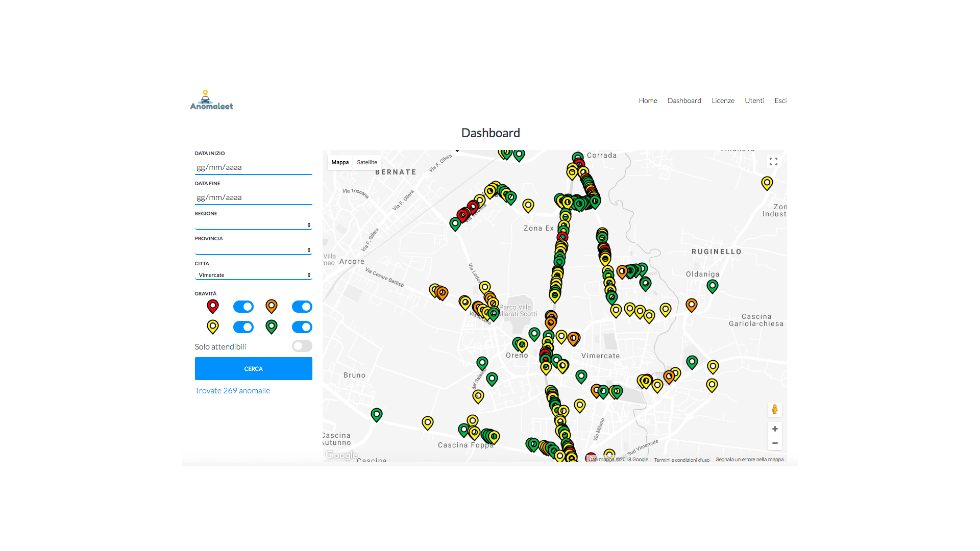The height and width of the screenshot is (551, 980).
Task: Open Città dropdown showing Vimercate
Action: (253, 275)
